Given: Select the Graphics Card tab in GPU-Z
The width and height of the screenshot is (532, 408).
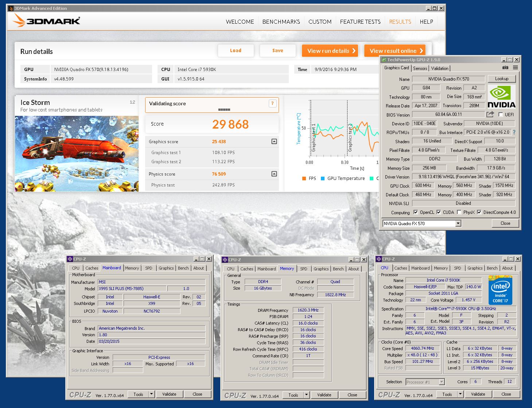Looking at the screenshot, I should (396, 68).
